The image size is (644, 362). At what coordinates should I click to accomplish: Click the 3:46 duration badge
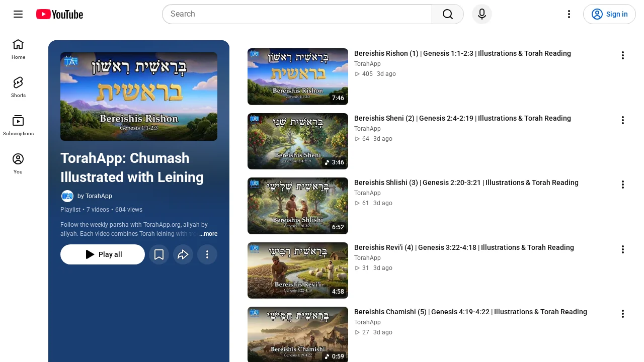click(x=334, y=162)
